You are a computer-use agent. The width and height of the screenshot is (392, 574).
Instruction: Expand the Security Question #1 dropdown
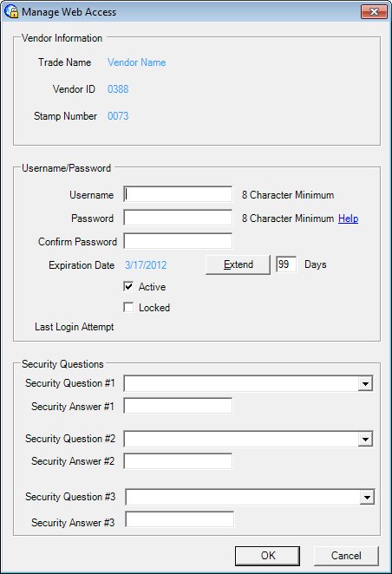[x=365, y=383]
